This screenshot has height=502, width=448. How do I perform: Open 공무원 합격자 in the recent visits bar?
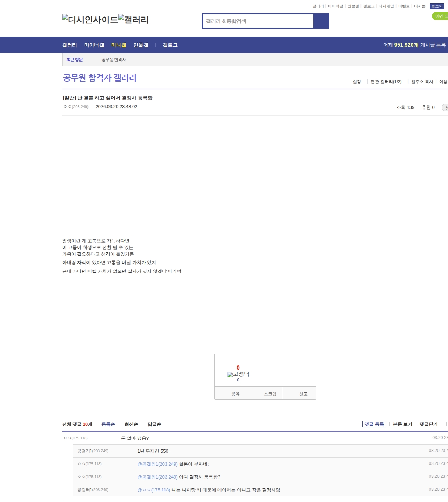click(114, 60)
